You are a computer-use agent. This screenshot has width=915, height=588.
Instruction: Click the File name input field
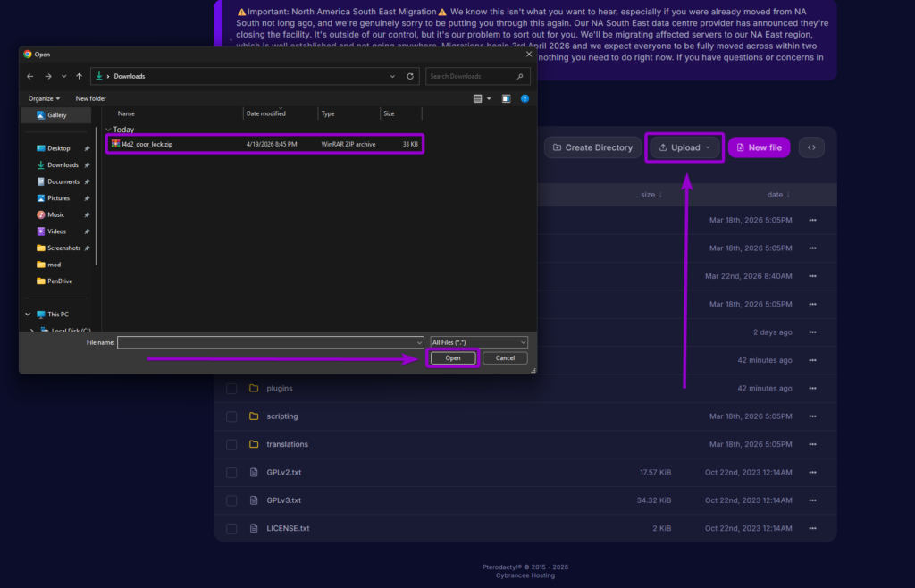click(268, 341)
